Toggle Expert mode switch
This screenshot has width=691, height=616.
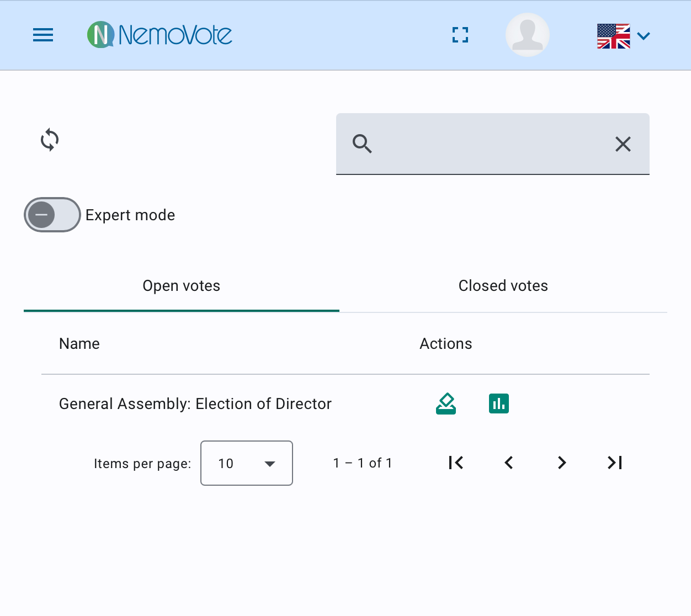tap(52, 215)
